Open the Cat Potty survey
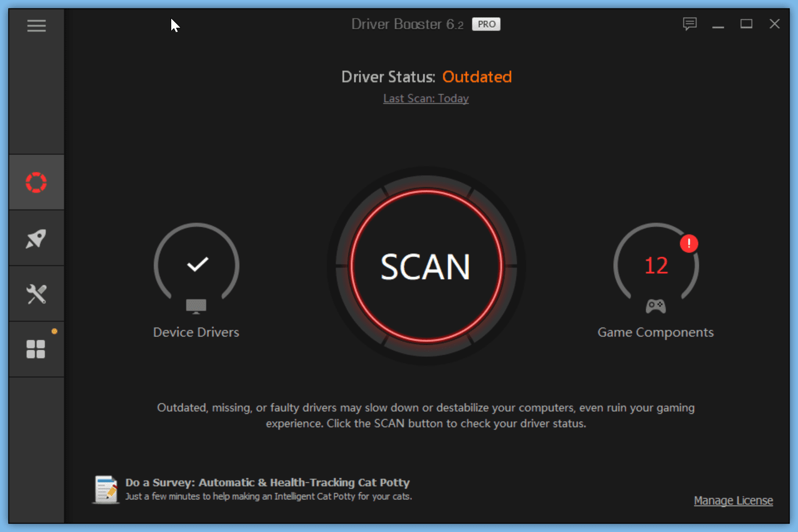Screen dimensions: 798x532 269,482
